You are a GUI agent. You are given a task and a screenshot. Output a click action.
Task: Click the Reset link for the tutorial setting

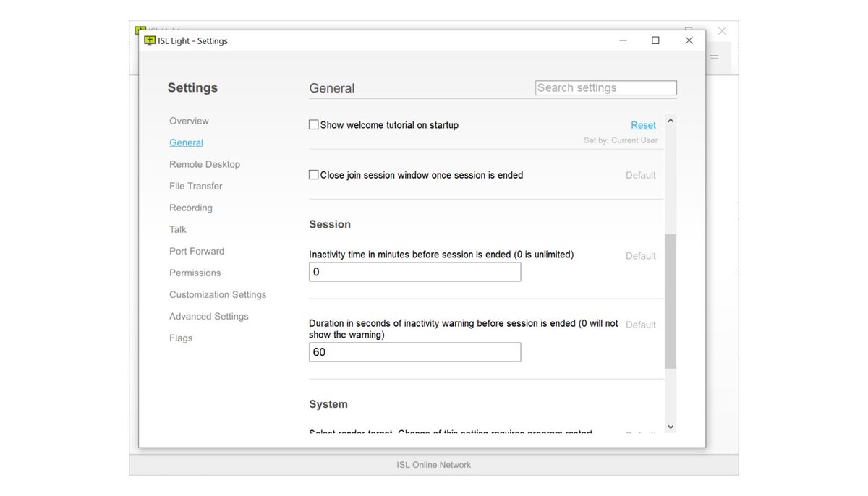click(x=642, y=124)
